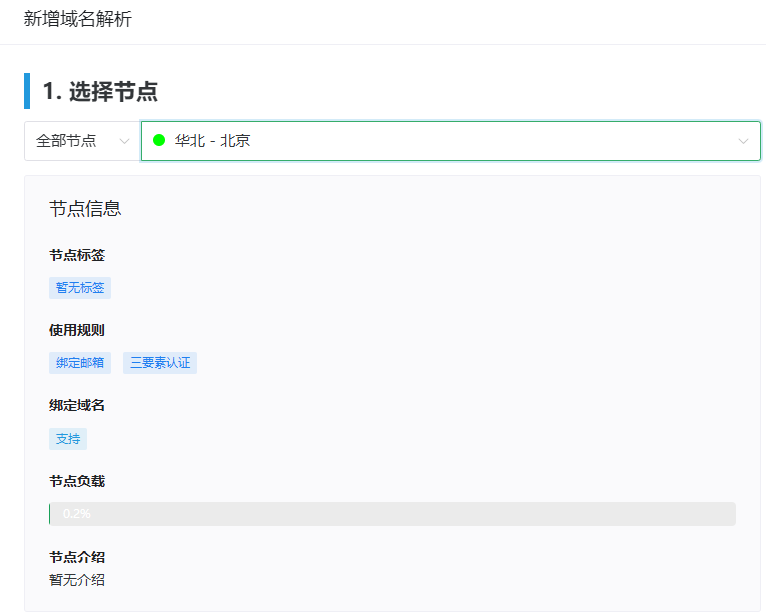Click the 0.2% load percentage text
Viewport: 766px width, 616px height.
click(x=77, y=514)
